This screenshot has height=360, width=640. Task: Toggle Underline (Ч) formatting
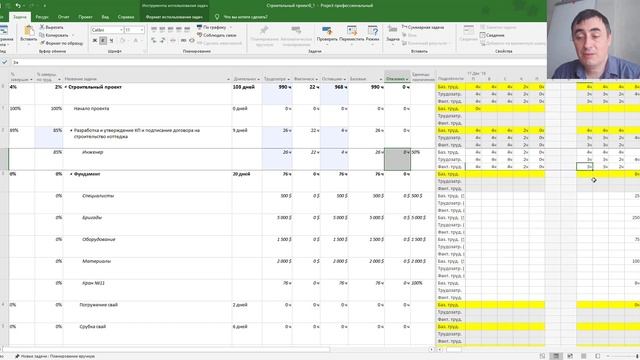coord(111,40)
